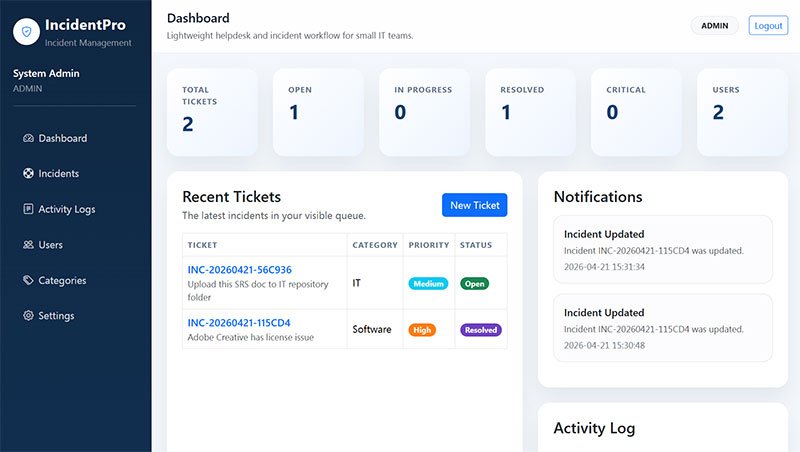Open ticket INC-20260421-115CD4 link
The image size is (800, 452).
(239, 322)
